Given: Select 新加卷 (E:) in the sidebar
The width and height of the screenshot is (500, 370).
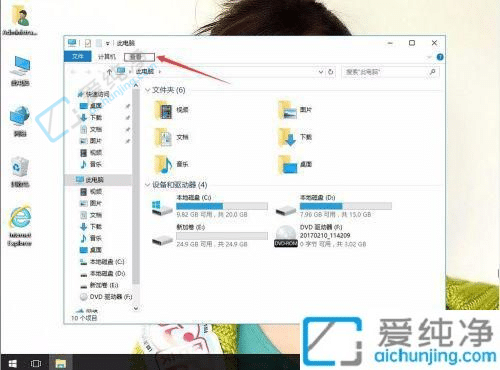Looking at the screenshot, I should point(99,285).
